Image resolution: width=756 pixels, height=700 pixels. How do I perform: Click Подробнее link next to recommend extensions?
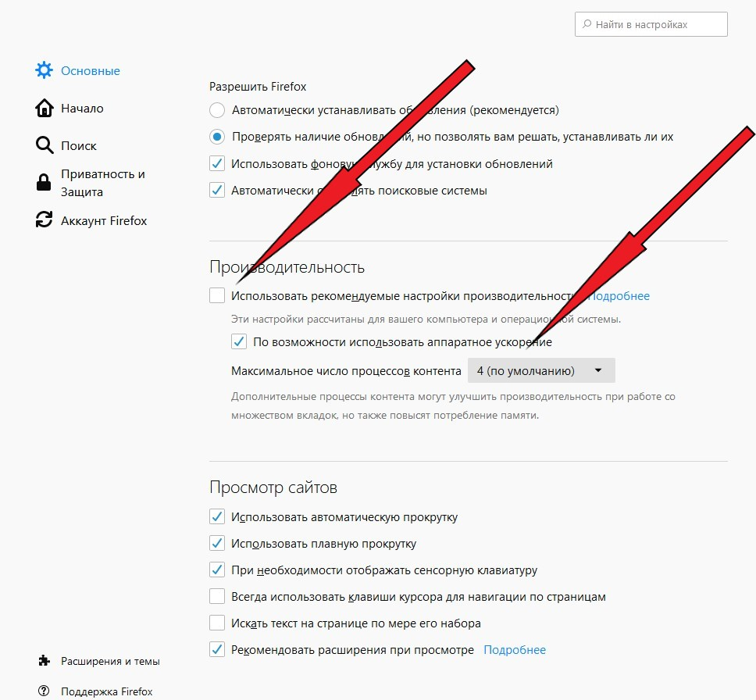tap(515, 650)
